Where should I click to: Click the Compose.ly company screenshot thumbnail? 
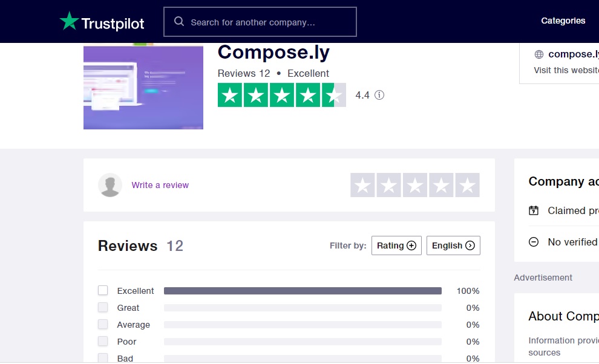pyautogui.click(x=143, y=88)
